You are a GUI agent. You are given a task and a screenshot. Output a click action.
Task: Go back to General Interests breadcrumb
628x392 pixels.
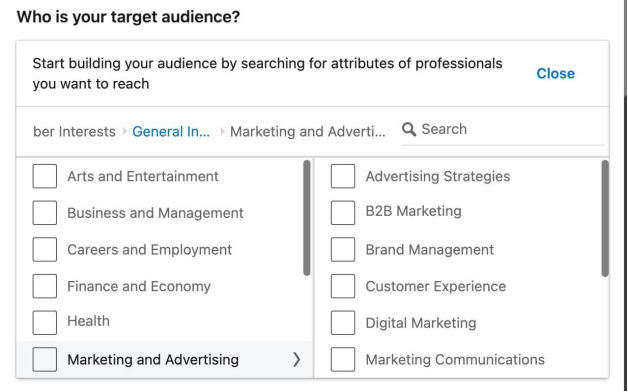pyautogui.click(x=171, y=131)
